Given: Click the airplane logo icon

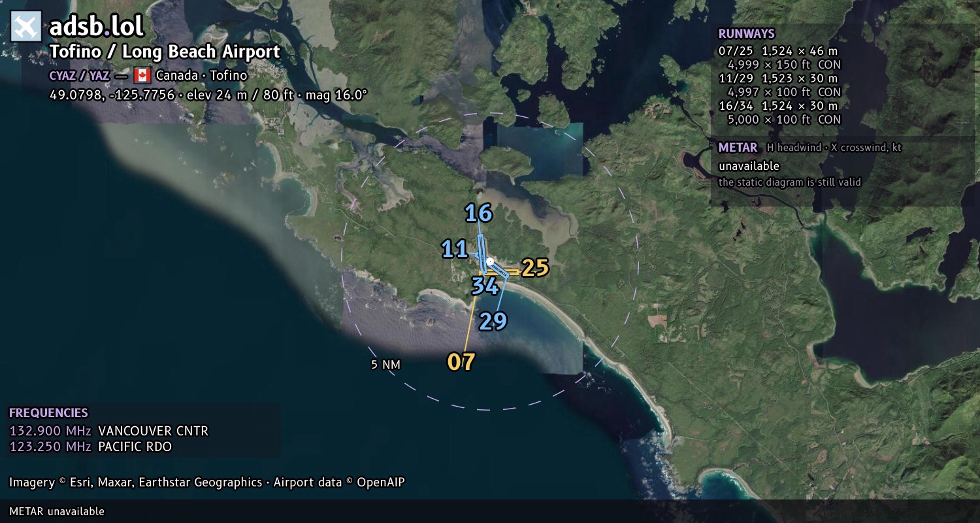Looking at the screenshot, I should tap(26, 27).
